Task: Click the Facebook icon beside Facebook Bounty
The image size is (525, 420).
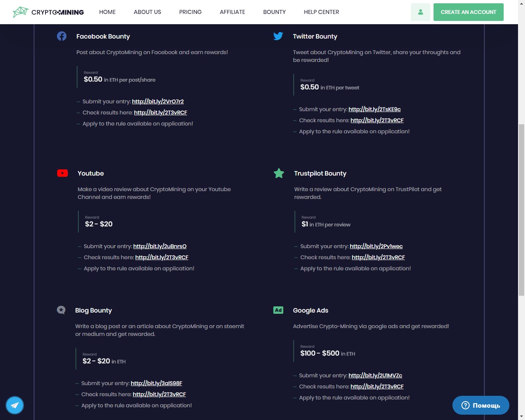Action: (62, 36)
